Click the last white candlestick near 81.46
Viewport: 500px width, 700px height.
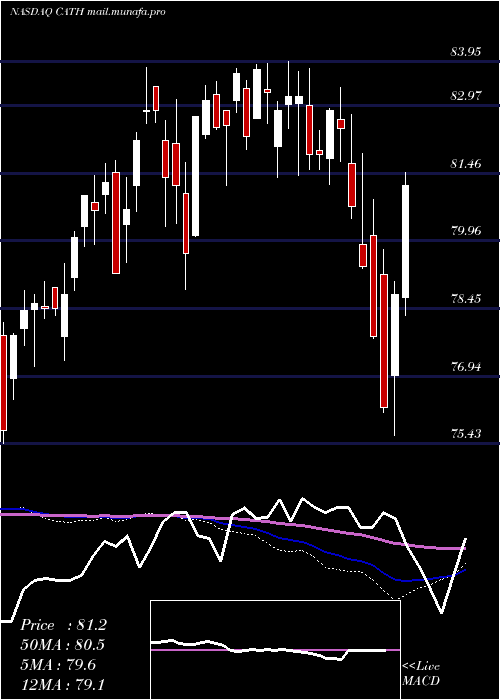[405, 241]
